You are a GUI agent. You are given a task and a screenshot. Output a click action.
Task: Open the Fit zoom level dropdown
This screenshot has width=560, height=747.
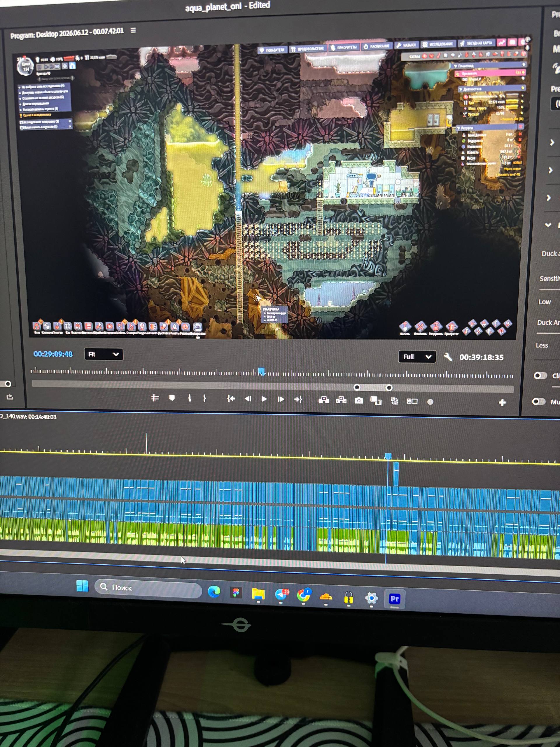104,354
